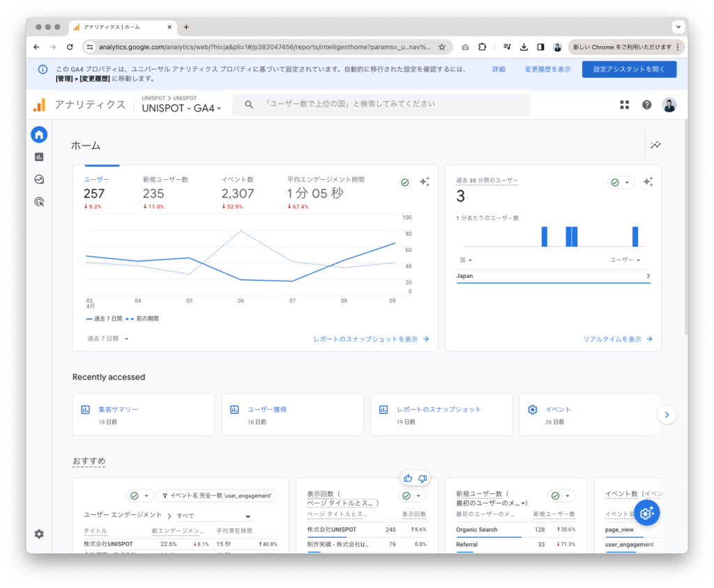This screenshot has width=714, height=588.
Task: Click the 設定アシスタントを開く button
Action: 629,69
